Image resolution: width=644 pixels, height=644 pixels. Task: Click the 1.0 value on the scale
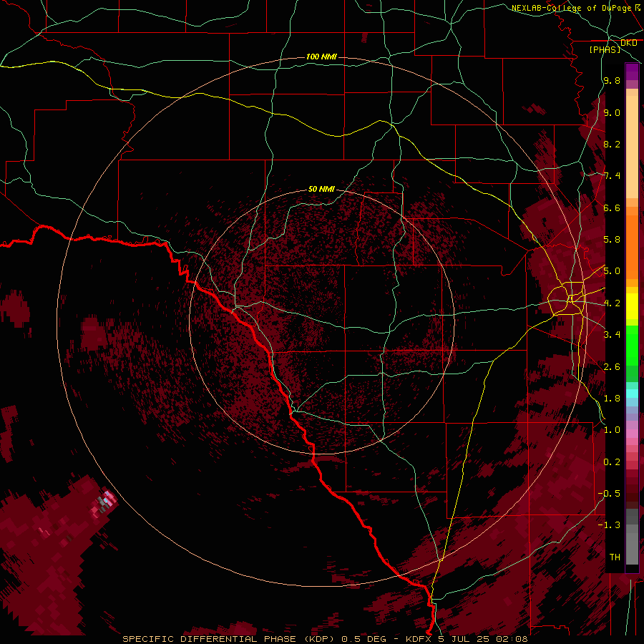pyautogui.click(x=612, y=430)
